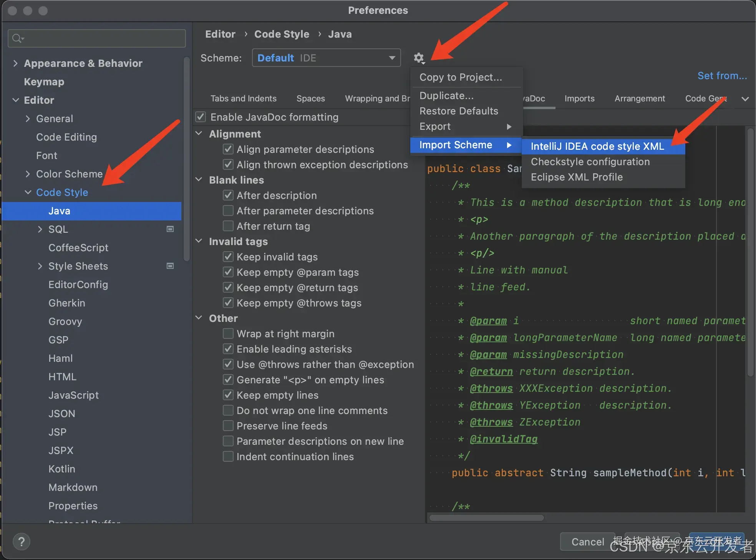Toggle Wrap at right margin checkbox

[x=228, y=333]
